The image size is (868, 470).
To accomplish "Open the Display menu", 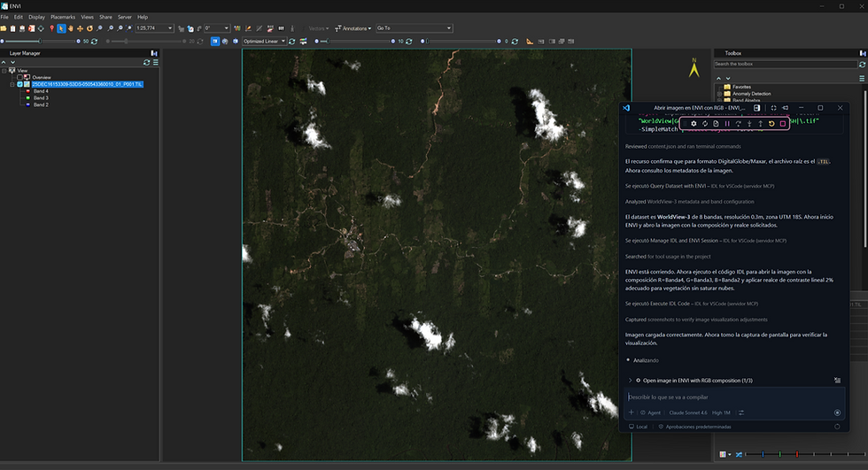I will tap(36, 17).
